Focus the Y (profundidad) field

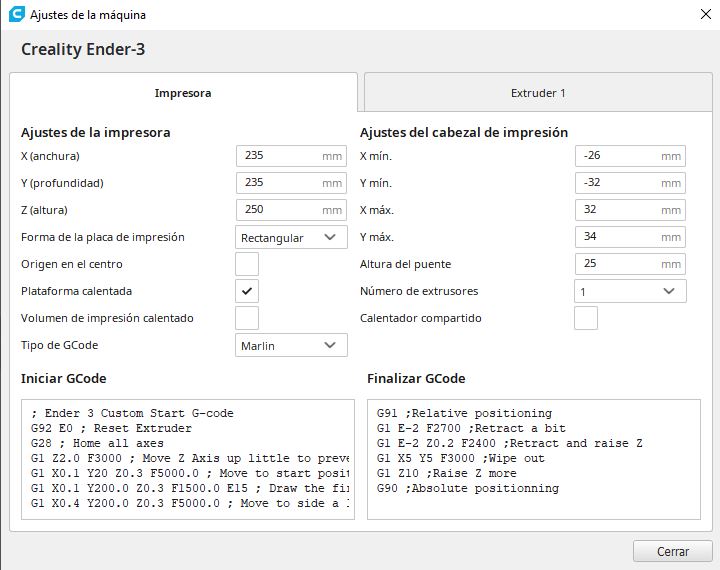click(x=278, y=183)
